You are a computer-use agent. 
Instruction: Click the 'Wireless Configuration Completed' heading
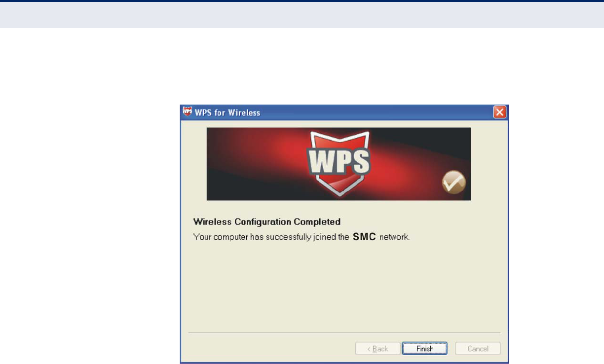[x=267, y=221]
